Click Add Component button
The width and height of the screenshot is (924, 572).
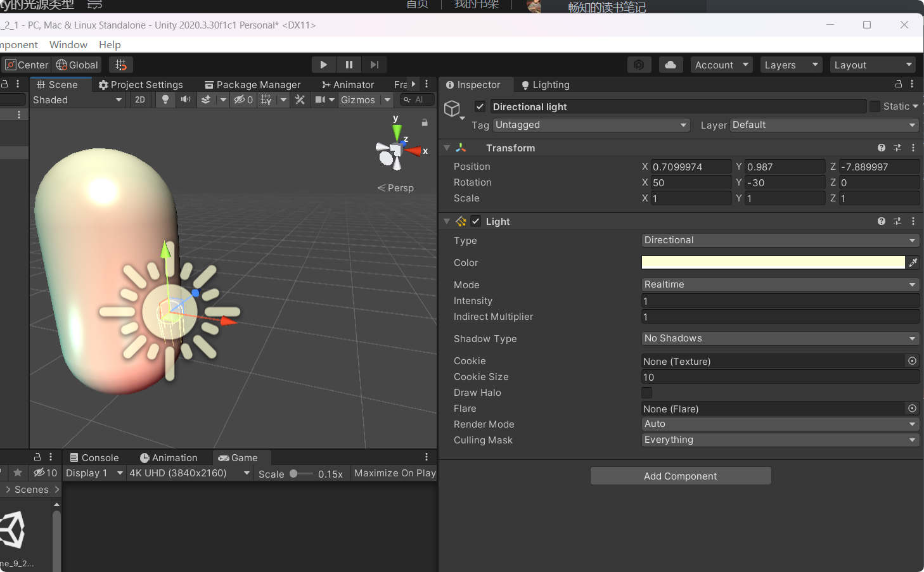[x=681, y=476]
